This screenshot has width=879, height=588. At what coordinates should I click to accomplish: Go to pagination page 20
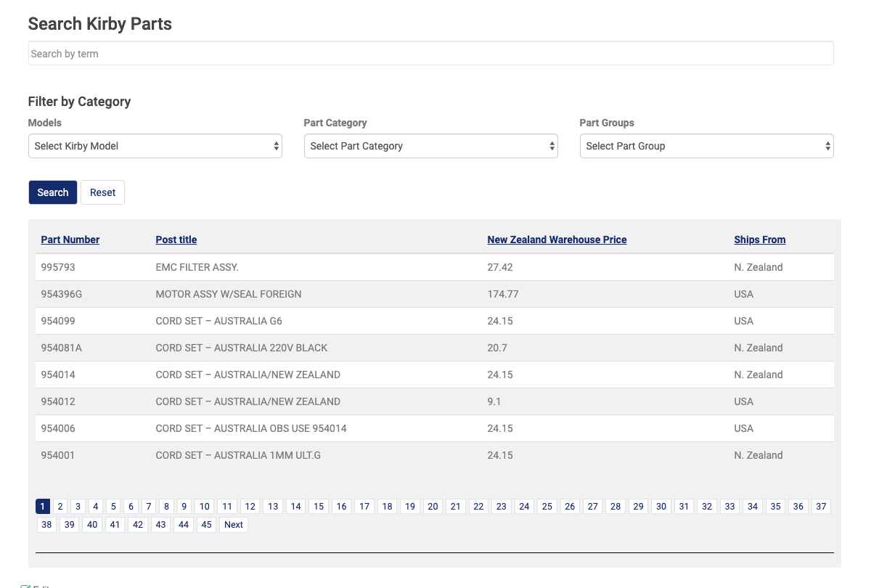pyautogui.click(x=433, y=507)
